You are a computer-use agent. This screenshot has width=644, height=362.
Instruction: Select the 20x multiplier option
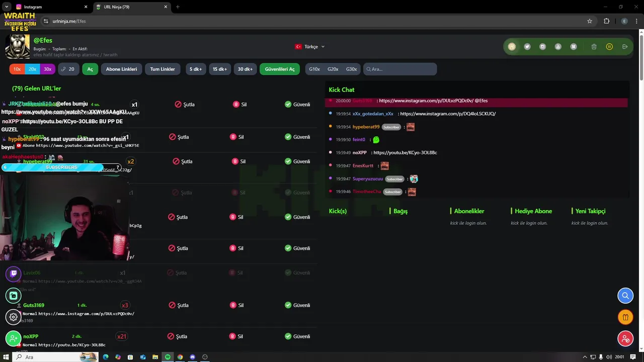(32, 69)
